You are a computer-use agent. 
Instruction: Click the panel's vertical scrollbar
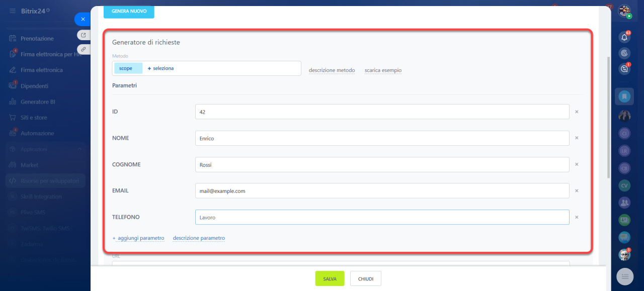(x=608, y=116)
